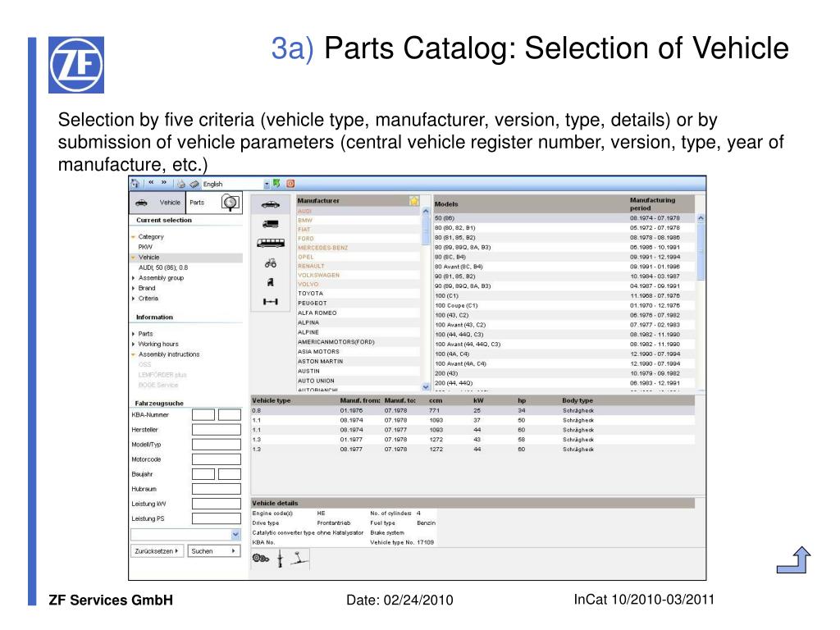Image resolution: width=840 pixels, height=630 pixels.
Task: Click the ZF logo on the slide
Action: (x=76, y=65)
